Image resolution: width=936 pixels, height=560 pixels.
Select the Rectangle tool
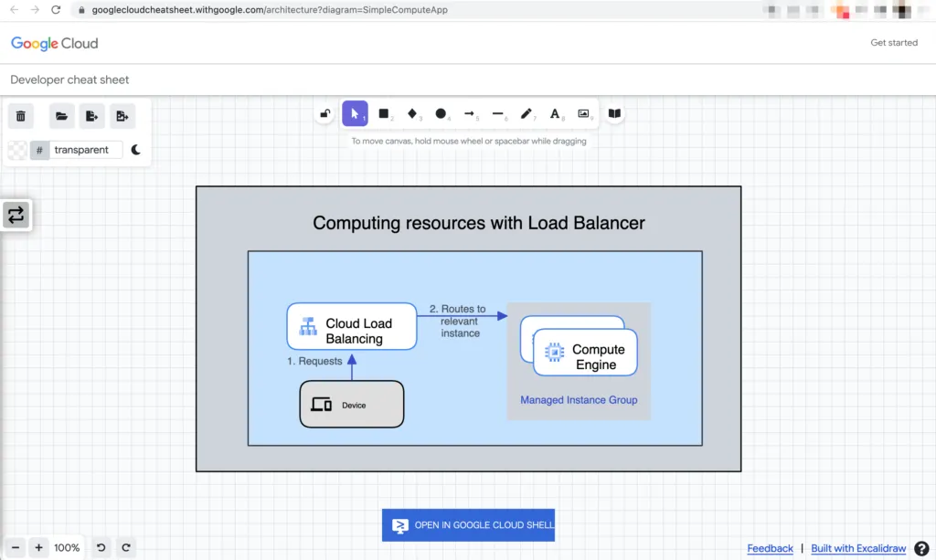coord(384,113)
